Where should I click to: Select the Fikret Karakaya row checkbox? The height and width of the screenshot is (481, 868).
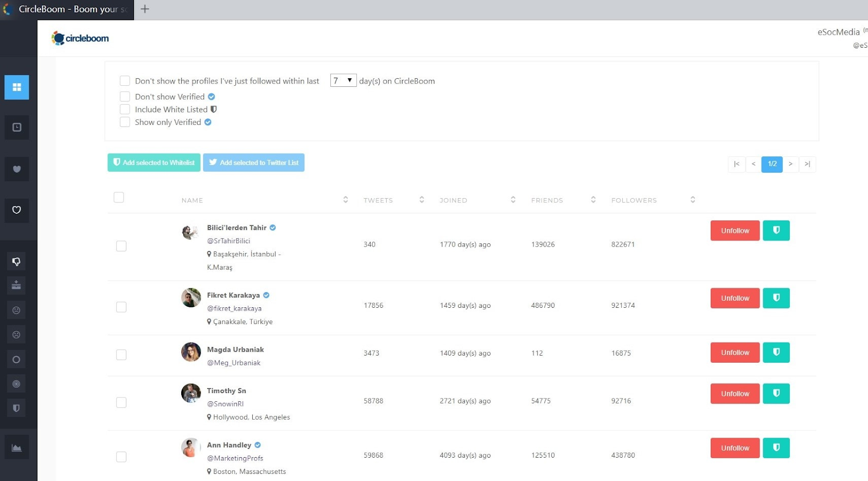pos(122,307)
